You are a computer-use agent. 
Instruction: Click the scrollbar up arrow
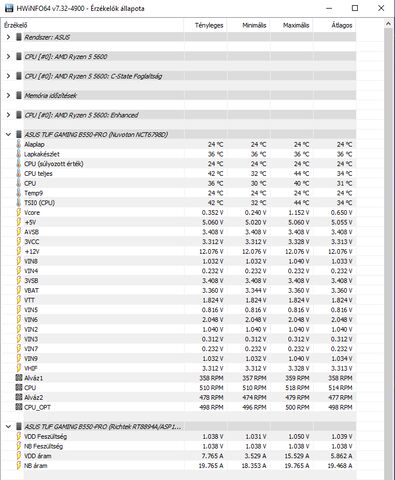pyautogui.click(x=388, y=24)
